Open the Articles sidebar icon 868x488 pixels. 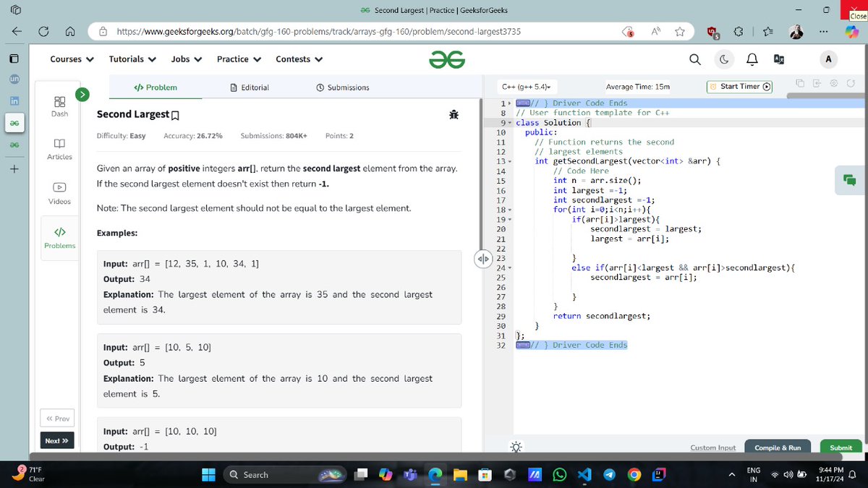coord(59,150)
